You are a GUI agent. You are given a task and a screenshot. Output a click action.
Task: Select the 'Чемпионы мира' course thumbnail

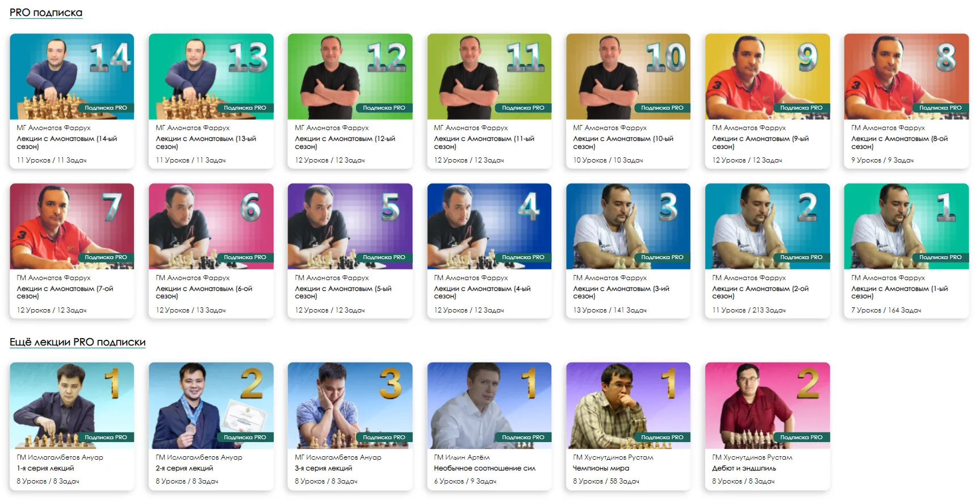click(x=629, y=406)
